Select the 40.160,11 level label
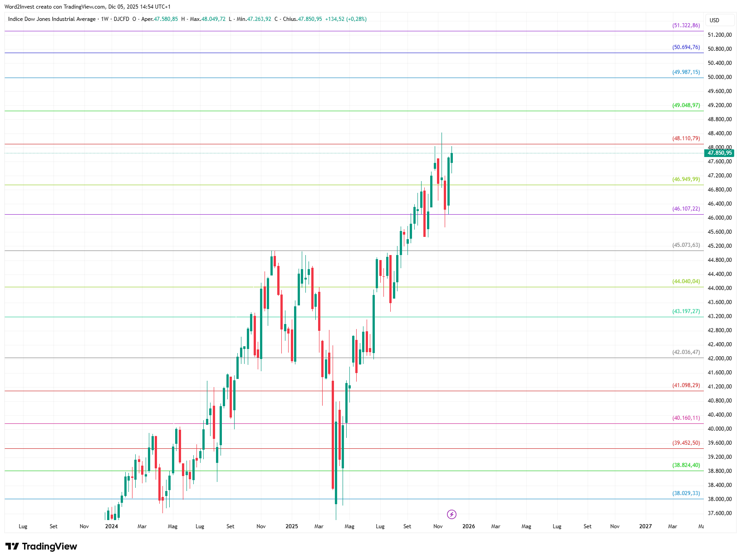741x560 pixels. click(x=686, y=418)
